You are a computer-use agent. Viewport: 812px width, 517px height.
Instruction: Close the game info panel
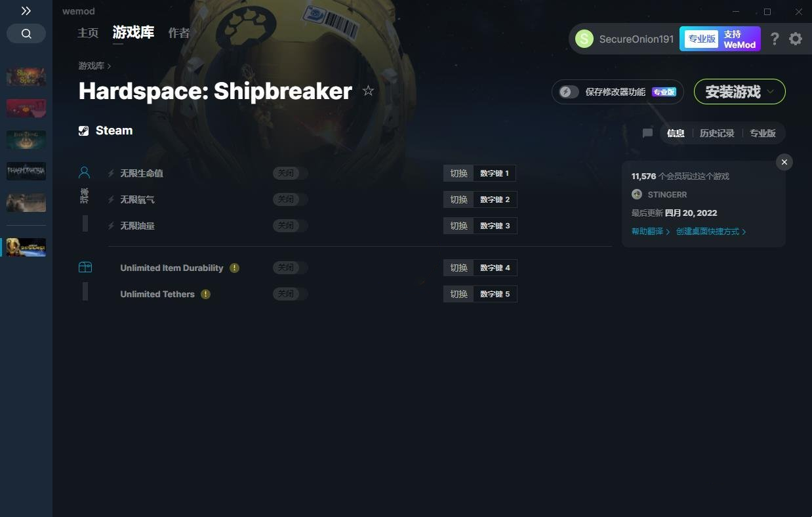784,162
